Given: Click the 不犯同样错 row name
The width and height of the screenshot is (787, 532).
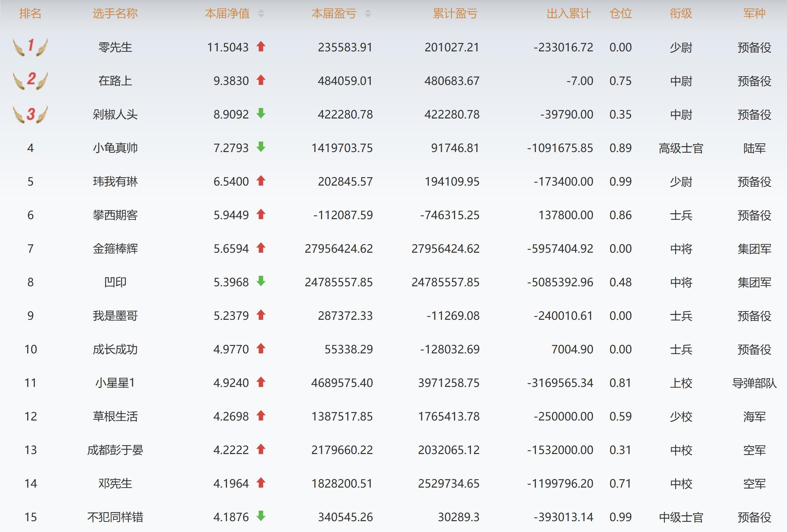Looking at the screenshot, I should (x=115, y=517).
